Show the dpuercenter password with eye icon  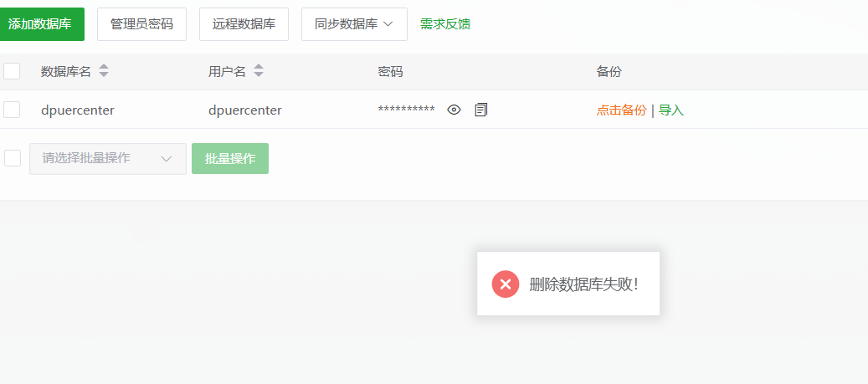[x=454, y=110]
